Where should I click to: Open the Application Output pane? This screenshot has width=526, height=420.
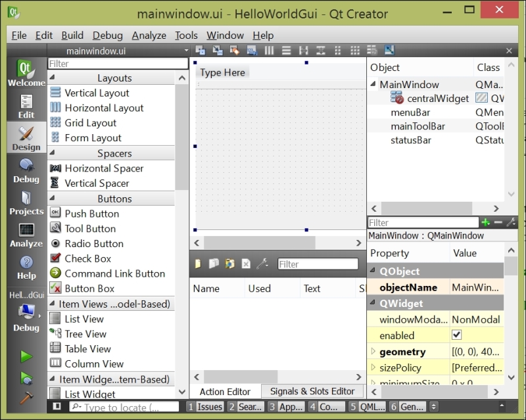point(287,407)
